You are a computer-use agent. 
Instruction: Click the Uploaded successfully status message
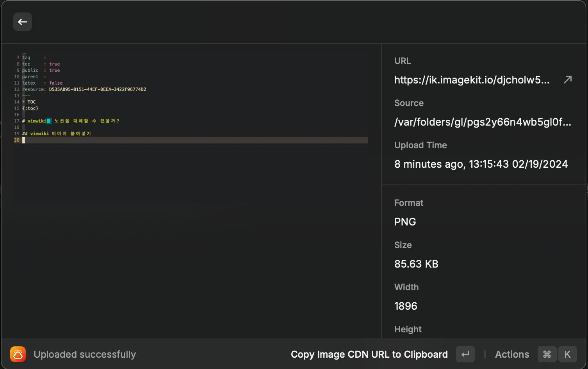click(x=85, y=354)
